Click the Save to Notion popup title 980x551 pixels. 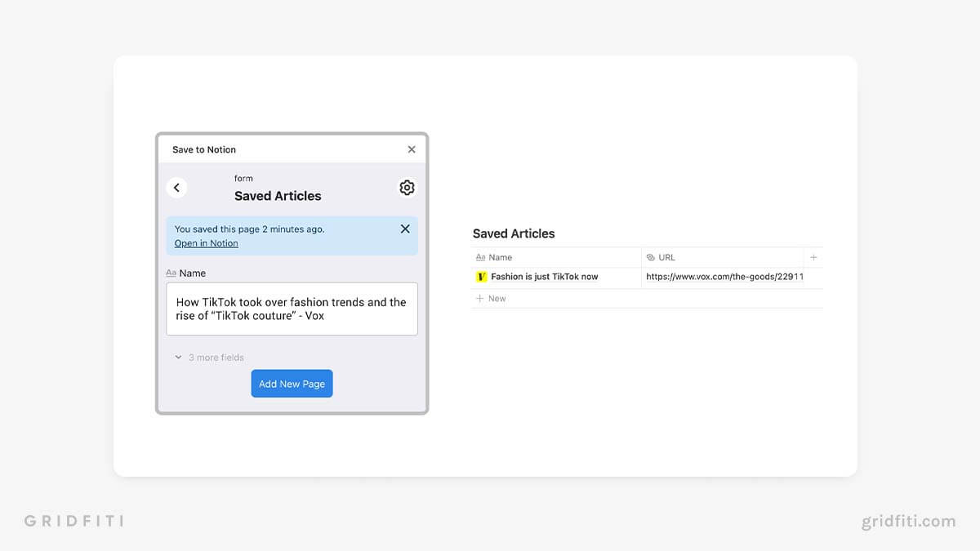(204, 149)
